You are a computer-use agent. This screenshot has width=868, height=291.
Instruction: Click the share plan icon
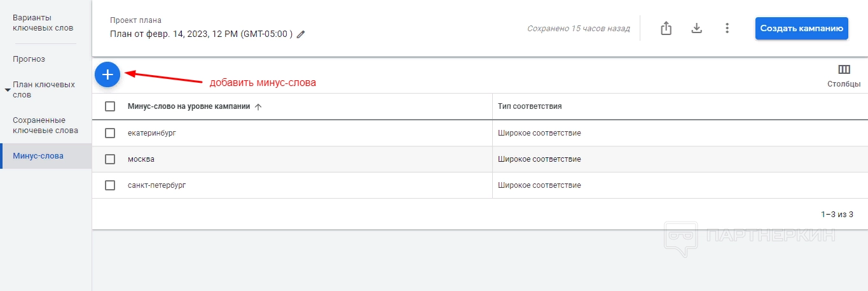(x=666, y=29)
